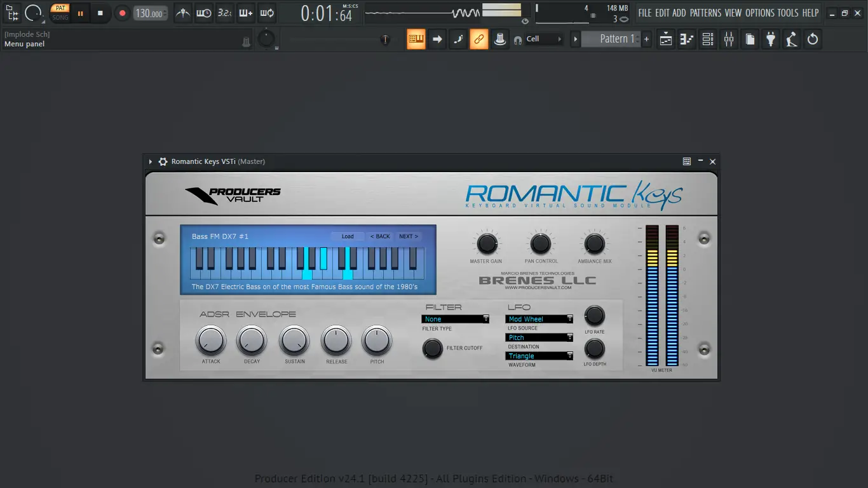
Task: Open the FILTER TYPE dropdown showing None
Action: pyautogui.click(x=454, y=319)
